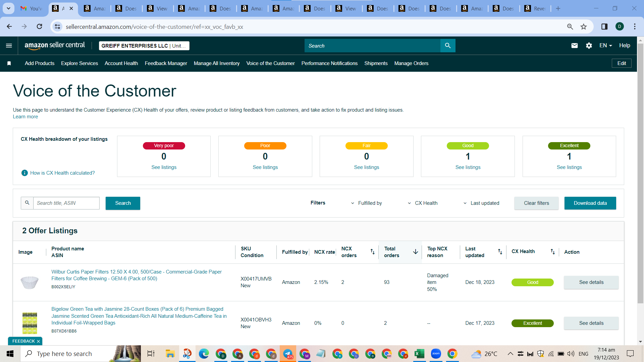This screenshot has width=644, height=362.
Task: Open the Wilbur Curtis Paper Filters product link
Action: pos(137,275)
